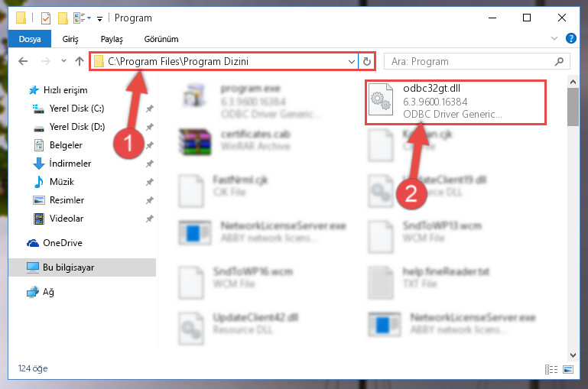Unpin Belgeler from quick access
588x389 pixels.
pos(149,145)
